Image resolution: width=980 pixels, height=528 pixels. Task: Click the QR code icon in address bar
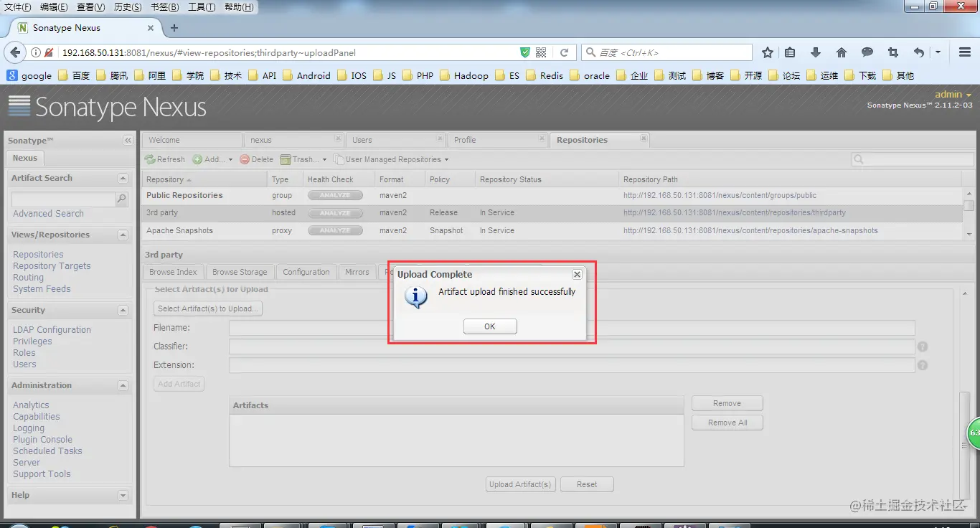[x=541, y=52]
